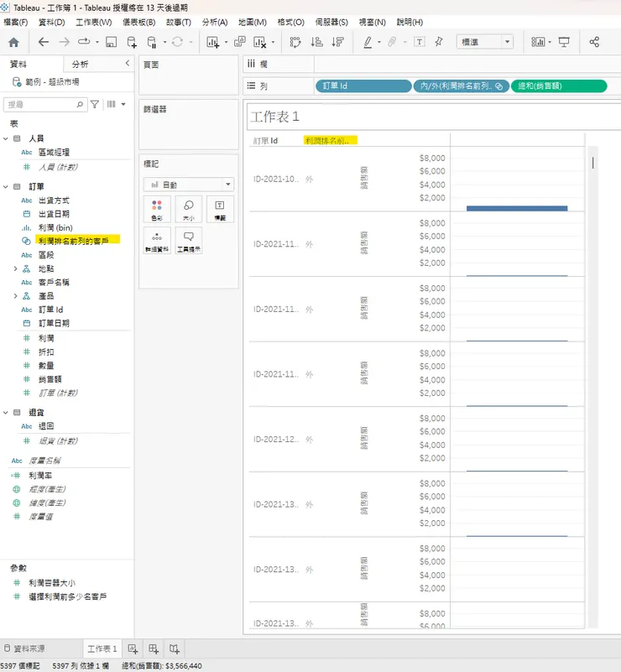
Task: Click the highlight pen icon
Action: [368, 42]
